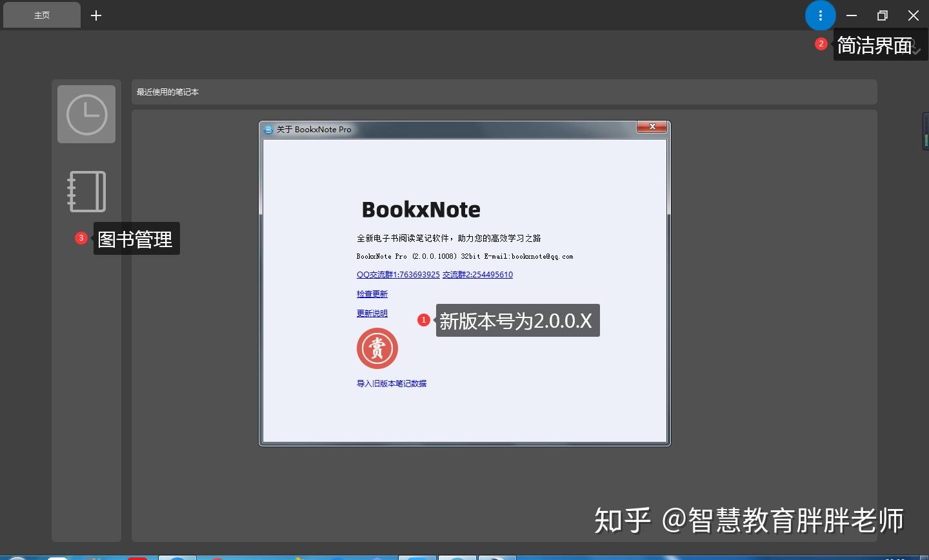The height and width of the screenshot is (560, 929).
Task: Select the 最近使用的笔记本 section header
Action: (x=167, y=92)
